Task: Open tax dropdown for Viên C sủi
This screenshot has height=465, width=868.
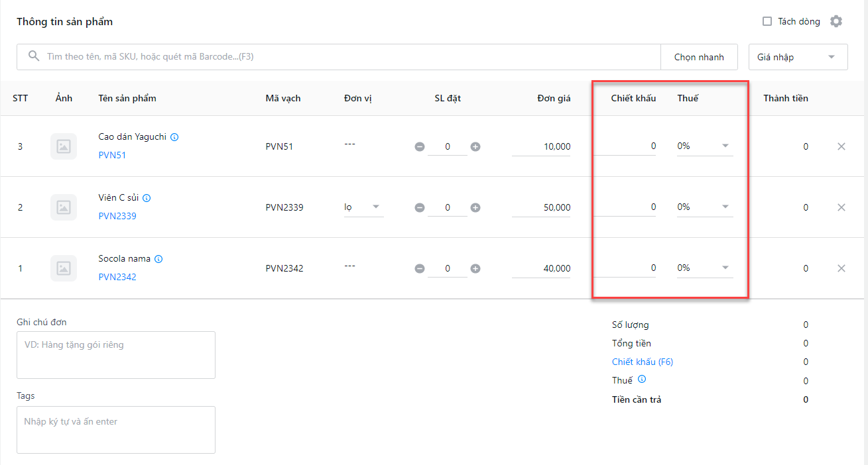Action: click(705, 207)
